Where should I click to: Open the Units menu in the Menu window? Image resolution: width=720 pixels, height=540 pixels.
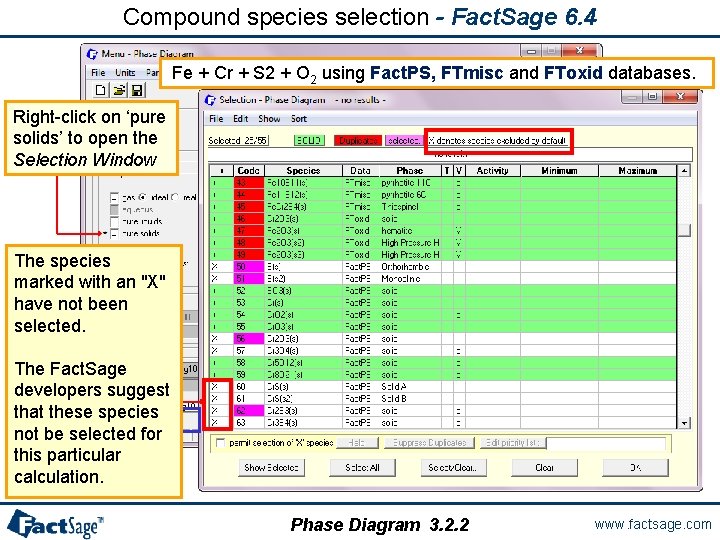pos(125,73)
